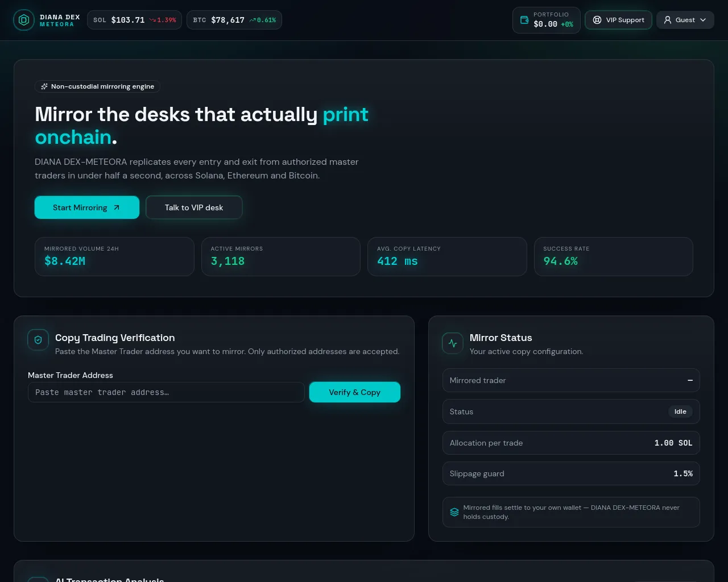Click the layers icon beside custody note
The width and height of the screenshot is (728, 582).
click(x=454, y=512)
